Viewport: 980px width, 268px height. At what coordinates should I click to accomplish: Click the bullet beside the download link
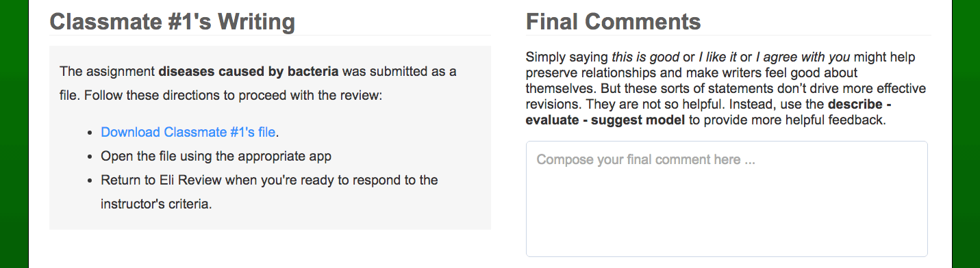(x=90, y=133)
